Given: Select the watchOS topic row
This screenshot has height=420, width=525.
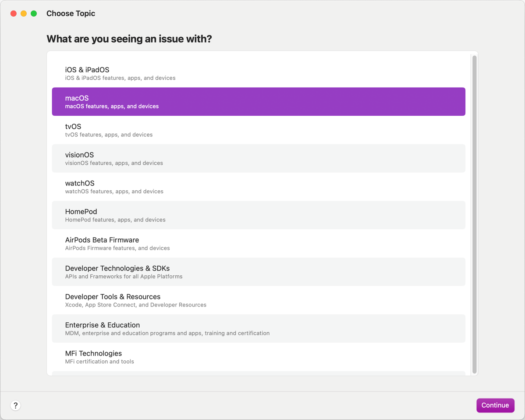Looking at the screenshot, I should pyautogui.click(x=258, y=187).
